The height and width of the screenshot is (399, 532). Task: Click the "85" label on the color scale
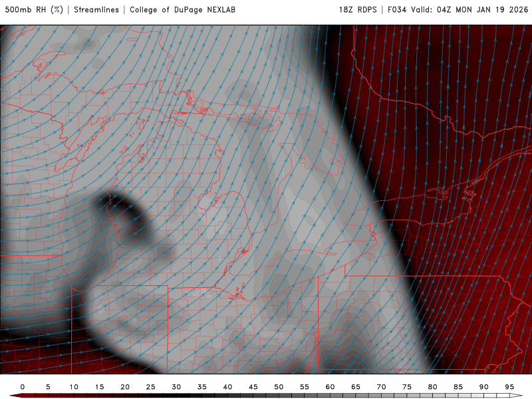[458, 387]
